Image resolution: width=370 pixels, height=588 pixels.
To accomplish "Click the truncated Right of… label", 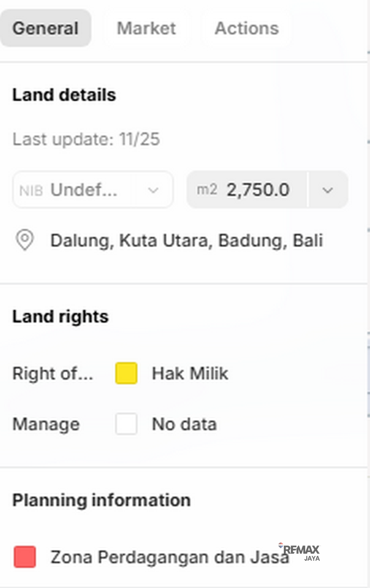I will coord(53,373).
